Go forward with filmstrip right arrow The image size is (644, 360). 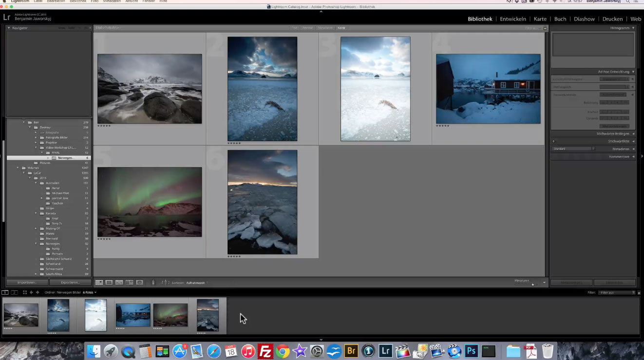coord(38,292)
